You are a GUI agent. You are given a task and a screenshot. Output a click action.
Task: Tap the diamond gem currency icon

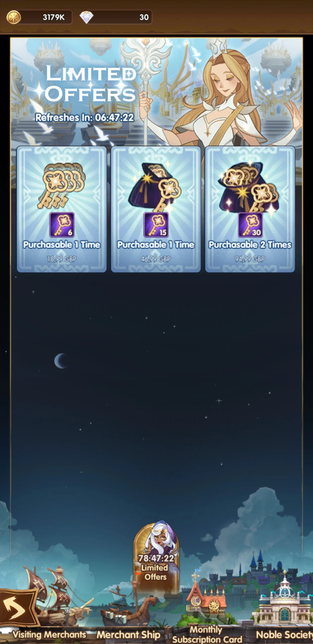tap(87, 17)
